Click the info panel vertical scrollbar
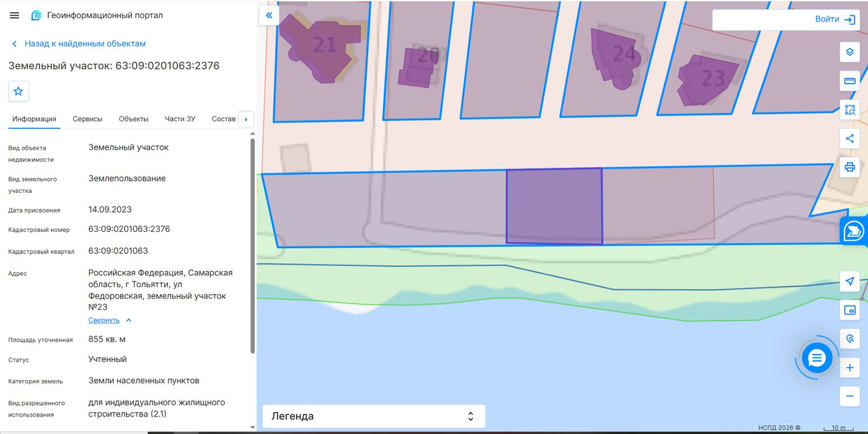The width and height of the screenshot is (868, 434). [x=252, y=246]
